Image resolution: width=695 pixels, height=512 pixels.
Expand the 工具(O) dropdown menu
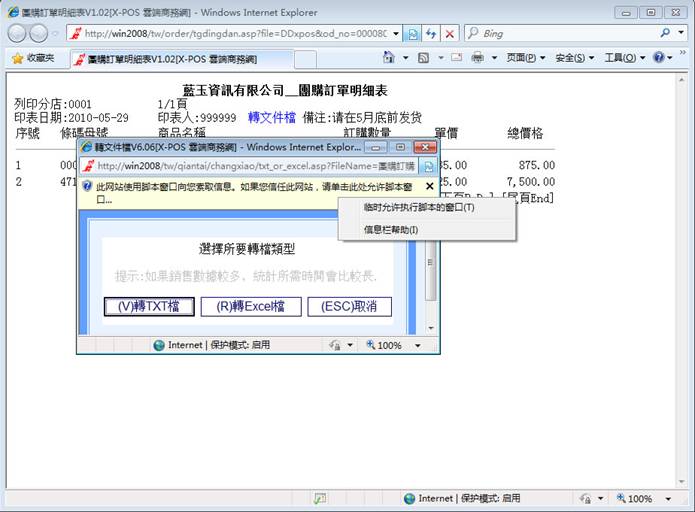pos(624,58)
